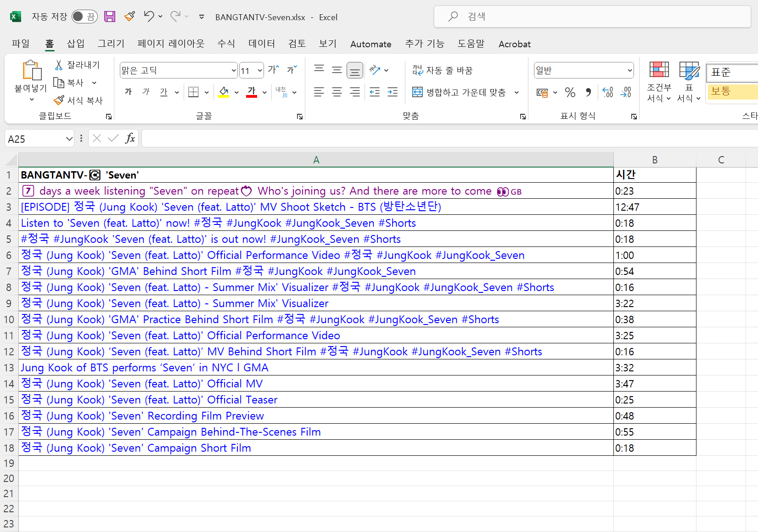The width and height of the screenshot is (758, 532).
Task: Open the font name dropdown 맑은 고딕
Action: (x=233, y=71)
